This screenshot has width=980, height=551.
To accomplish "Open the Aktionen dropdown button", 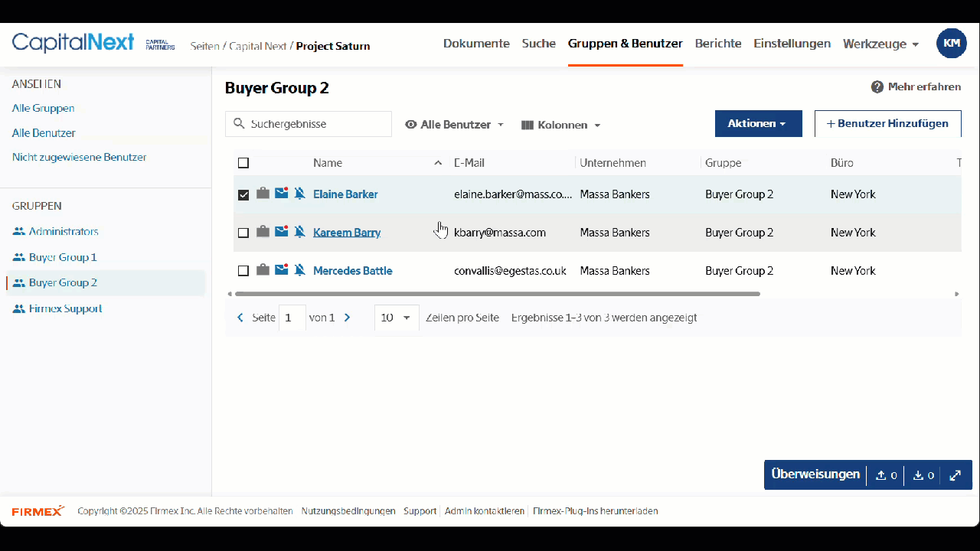I will 759,123.
